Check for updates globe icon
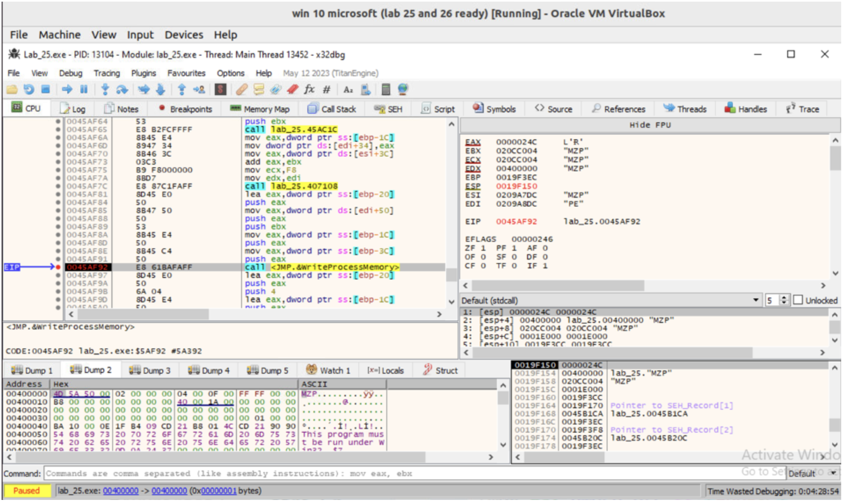The width and height of the screenshot is (842, 504). [403, 89]
